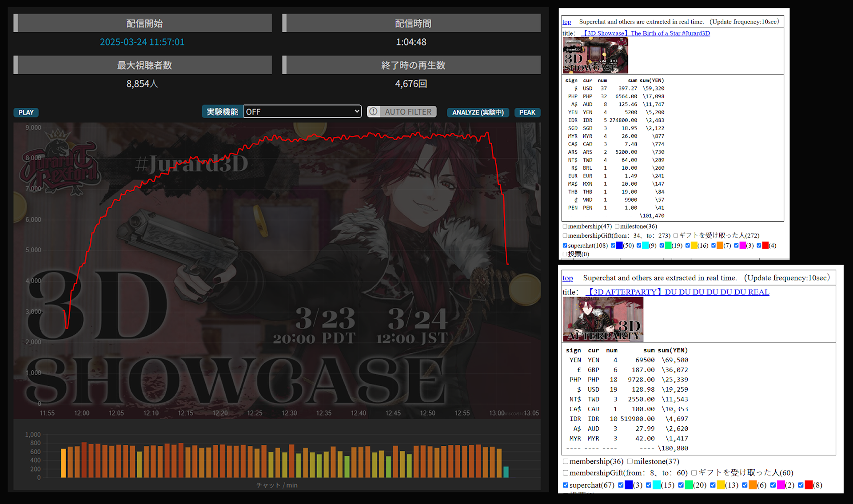Click the yellow superchat swatch labeled (13)
Image resolution: width=853 pixels, height=504 pixels.
(721, 485)
